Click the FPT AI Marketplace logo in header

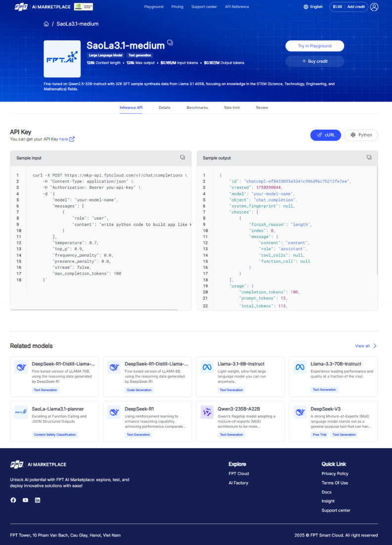(x=43, y=6)
